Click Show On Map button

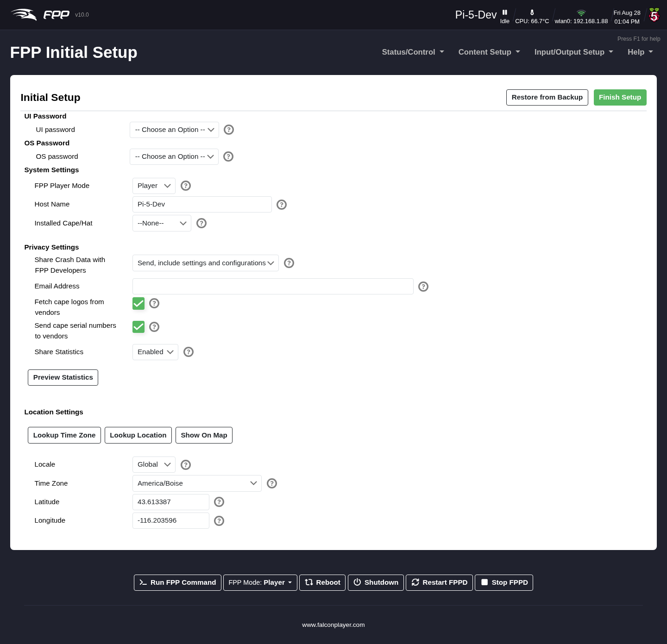point(204,435)
